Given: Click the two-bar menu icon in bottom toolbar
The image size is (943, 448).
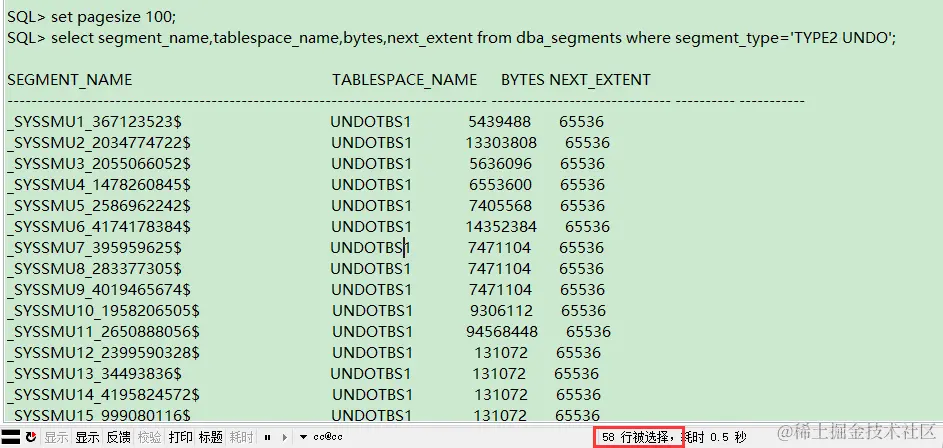Looking at the screenshot, I should pos(11,437).
